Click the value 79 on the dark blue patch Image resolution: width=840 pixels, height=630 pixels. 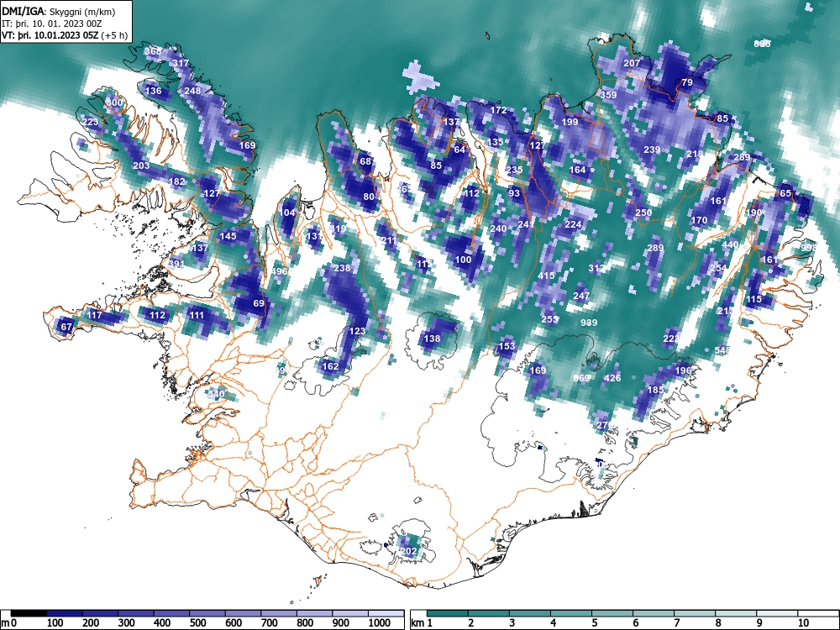pyautogui.click(x=687, y=82)
